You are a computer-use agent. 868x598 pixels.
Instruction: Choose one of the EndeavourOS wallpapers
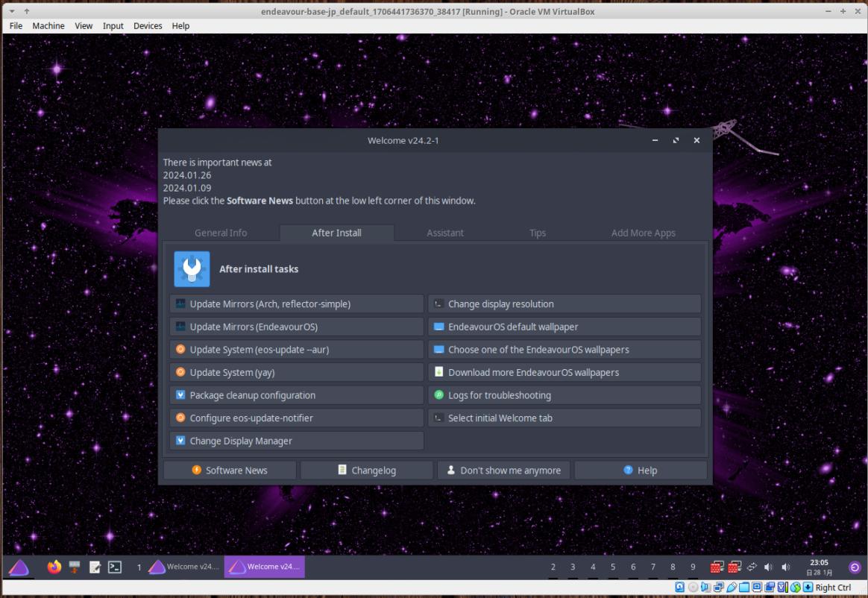pos(564,350)
